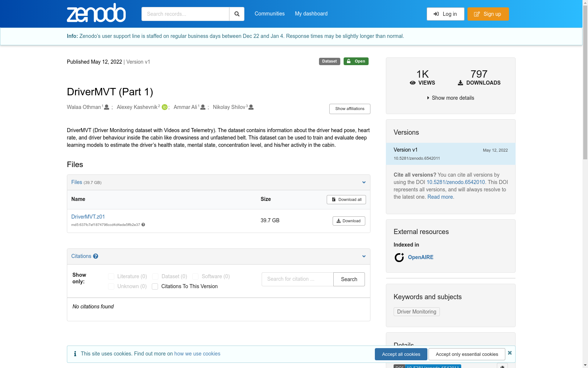Focus the Search records input field

[x=185, y=14]
